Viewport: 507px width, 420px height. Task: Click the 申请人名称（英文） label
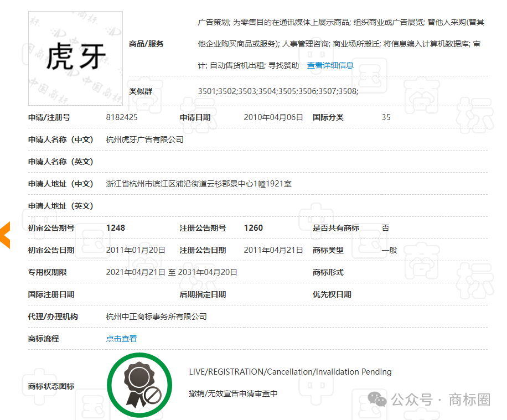coord(60,162)
